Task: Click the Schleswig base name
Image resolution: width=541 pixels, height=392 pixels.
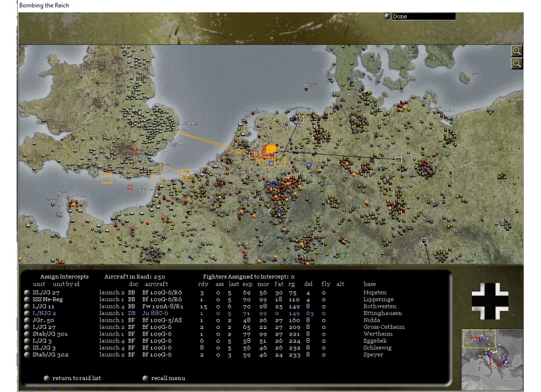Action: point(377,348)
